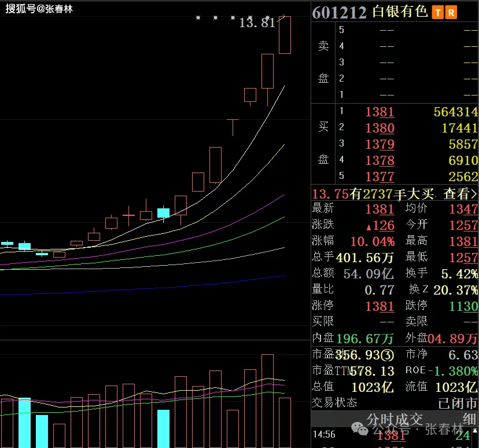Switch to the 分时成交 tab

(x=394, y=419)
